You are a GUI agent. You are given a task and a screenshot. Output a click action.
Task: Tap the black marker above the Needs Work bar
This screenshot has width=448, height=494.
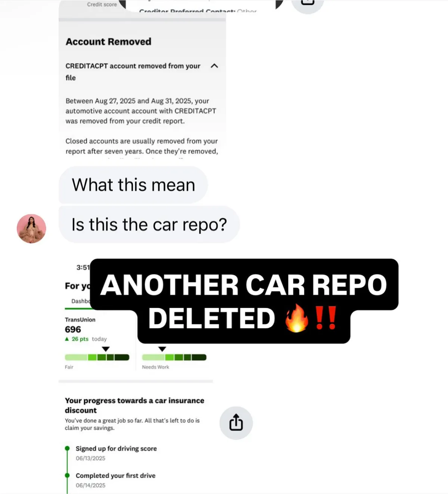pos(162,349)
